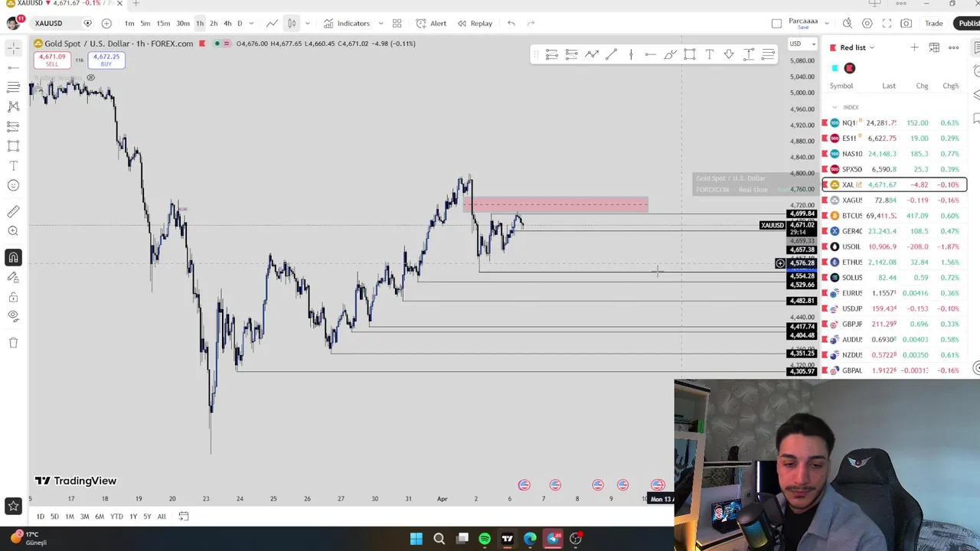Tick the layout checkbox beside Parcaaaa

click(776, 23)
